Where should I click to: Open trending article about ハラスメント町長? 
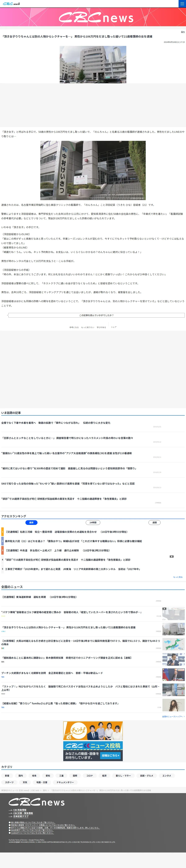point(67,438)
